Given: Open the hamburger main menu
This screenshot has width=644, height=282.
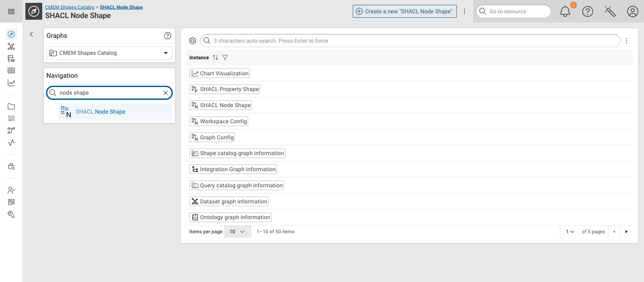Looking at the screenshot, I should pyautogui.click(x=11, y=12).
